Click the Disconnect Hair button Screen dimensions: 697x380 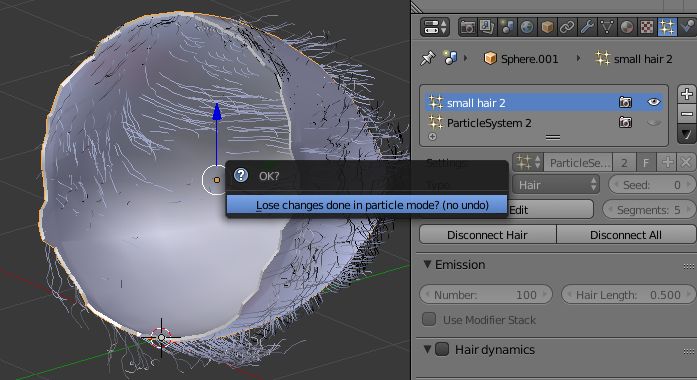(x=487, y=235)
